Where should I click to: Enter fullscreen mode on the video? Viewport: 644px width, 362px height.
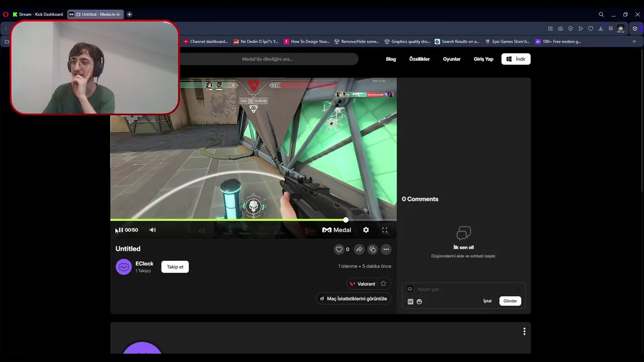coord(384,230)
